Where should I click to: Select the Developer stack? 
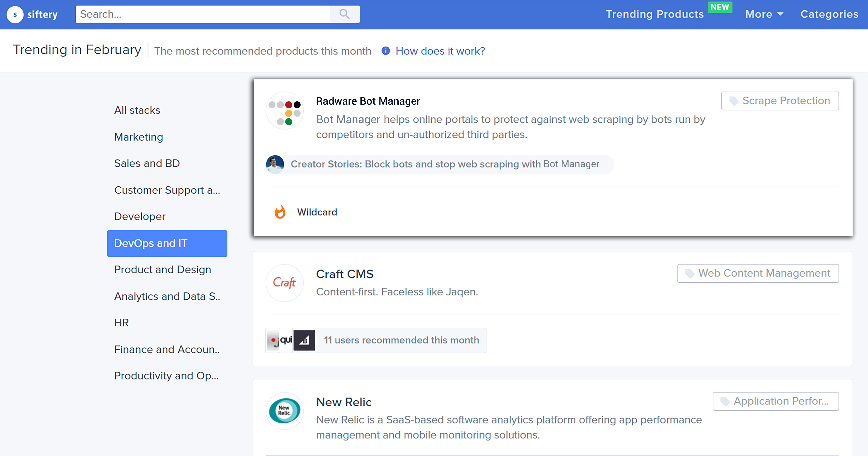coord(140,216)
